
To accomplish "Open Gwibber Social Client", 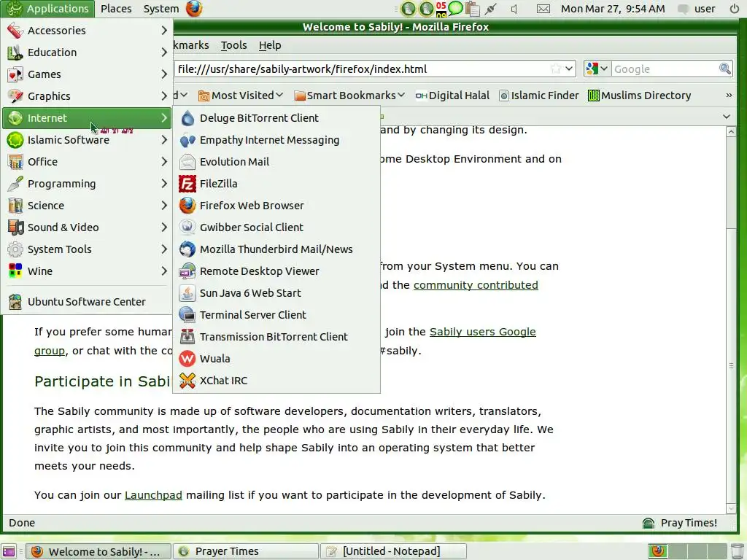I will point(276,227).
